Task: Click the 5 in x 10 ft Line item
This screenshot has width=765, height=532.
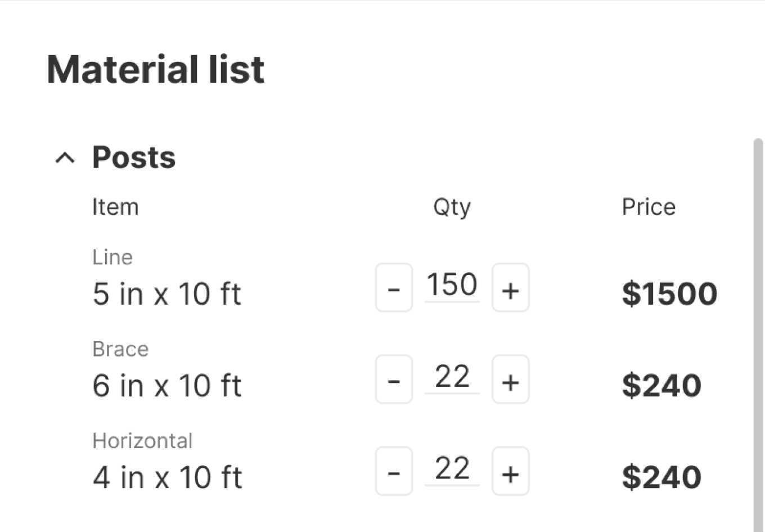Action: click(x=167, y=294)
